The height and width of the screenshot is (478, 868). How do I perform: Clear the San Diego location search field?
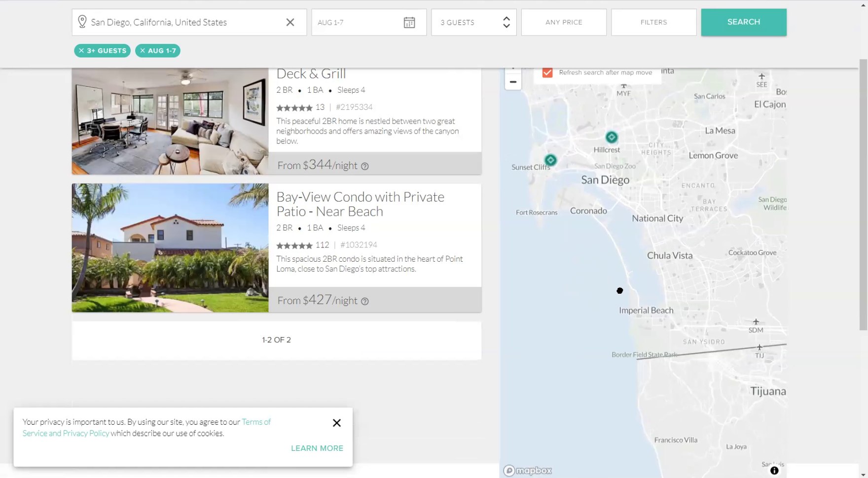click(x=290, y=22)
